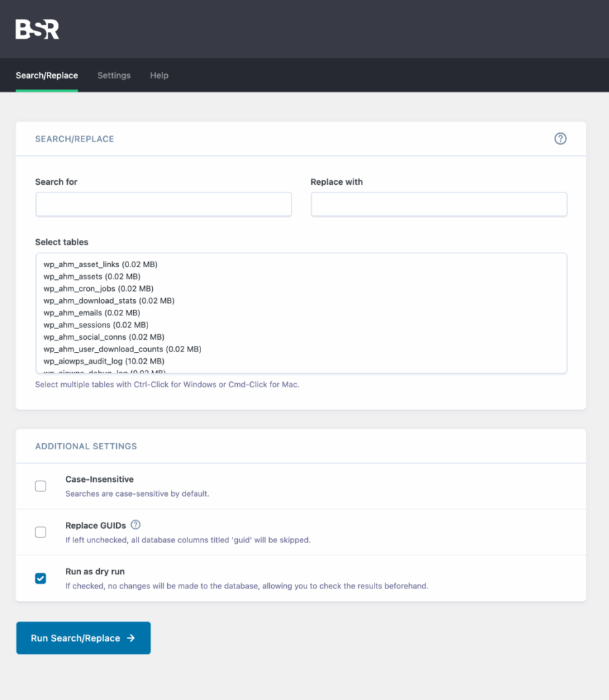Select wp_ahm_asset_links table in list

(x=101, y=264)
